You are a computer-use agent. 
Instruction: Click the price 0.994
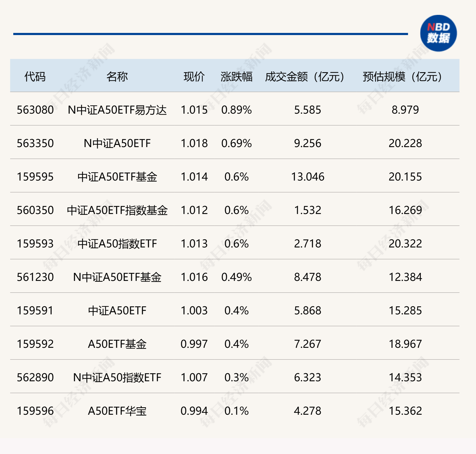point(194,411)
